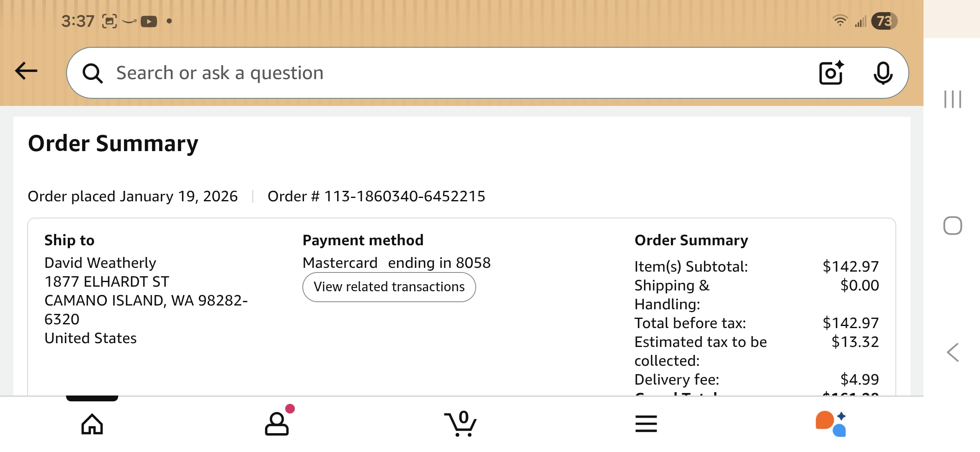This screenshot has height=452, width=980.
Task: Open the account profile tab
Action: tap(277, 424)
